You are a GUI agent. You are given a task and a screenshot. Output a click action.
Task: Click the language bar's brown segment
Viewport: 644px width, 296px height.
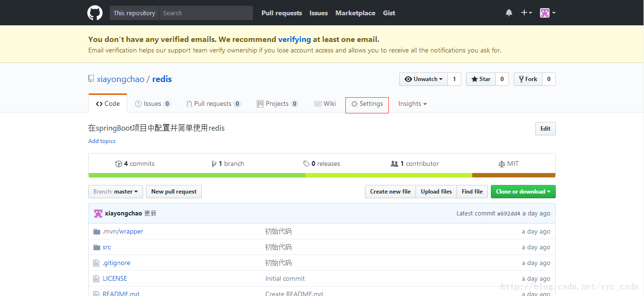(514, 175)
